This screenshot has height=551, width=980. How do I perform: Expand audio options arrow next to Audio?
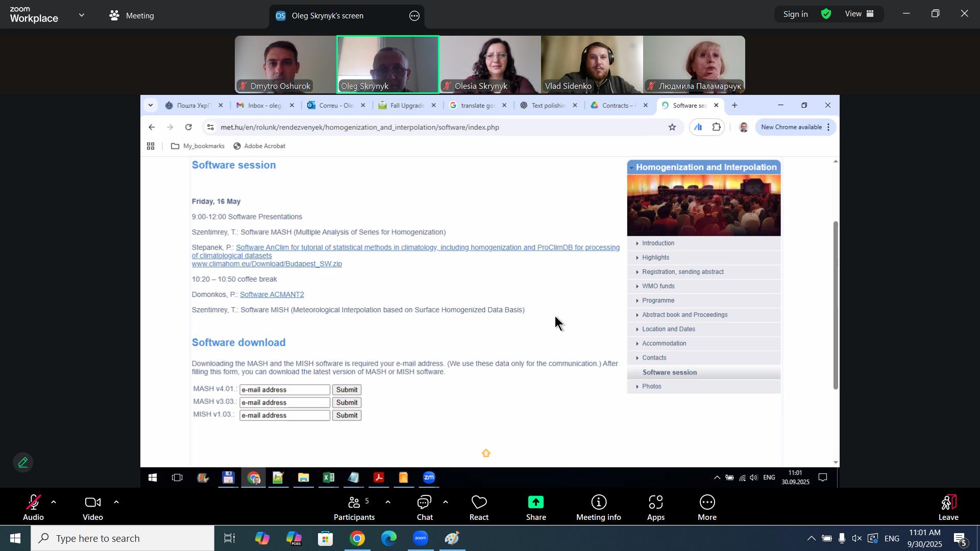[54, 503]
